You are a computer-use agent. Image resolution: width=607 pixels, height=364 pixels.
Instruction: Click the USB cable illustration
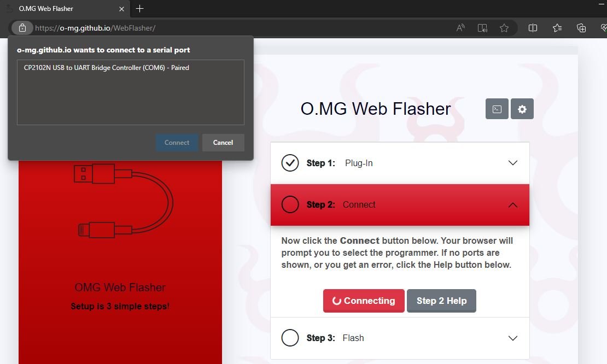(124, 201)
